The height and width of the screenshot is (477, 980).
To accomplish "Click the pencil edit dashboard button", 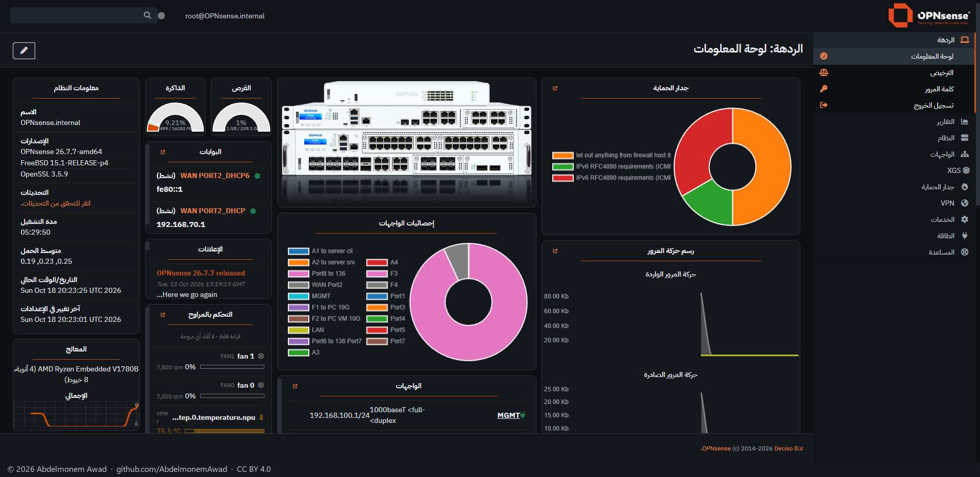I will tap(24, 51).
